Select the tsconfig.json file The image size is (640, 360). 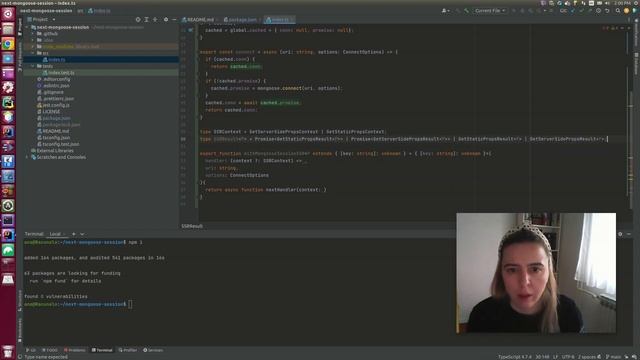coord(53,138)
